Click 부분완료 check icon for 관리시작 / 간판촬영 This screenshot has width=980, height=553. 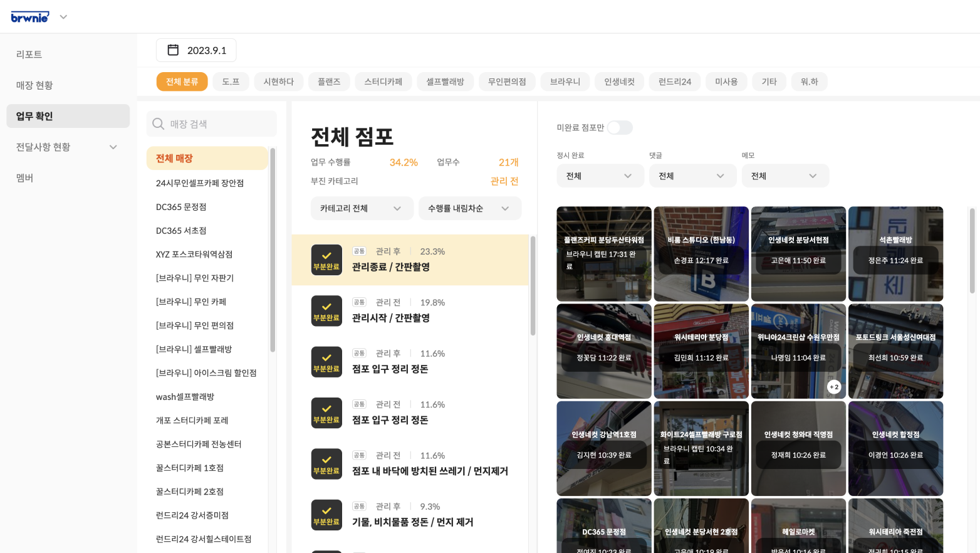click(x=326, y=310)
